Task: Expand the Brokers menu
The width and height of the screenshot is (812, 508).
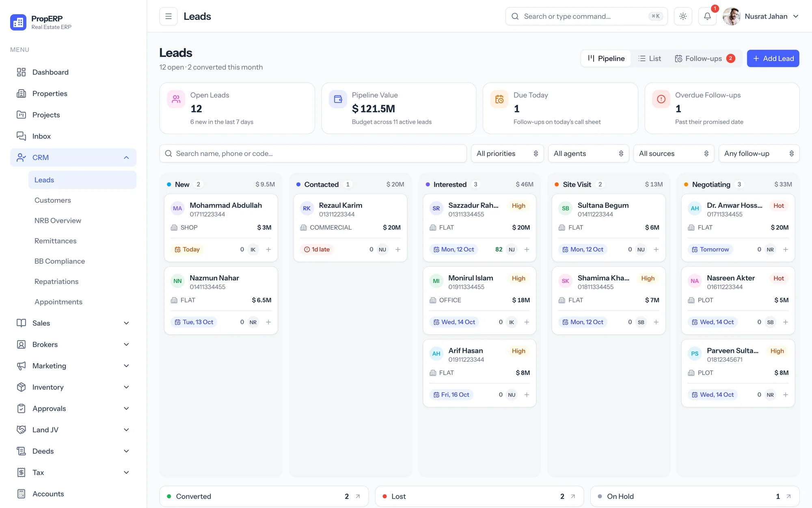Action: [x=73, y=344]
